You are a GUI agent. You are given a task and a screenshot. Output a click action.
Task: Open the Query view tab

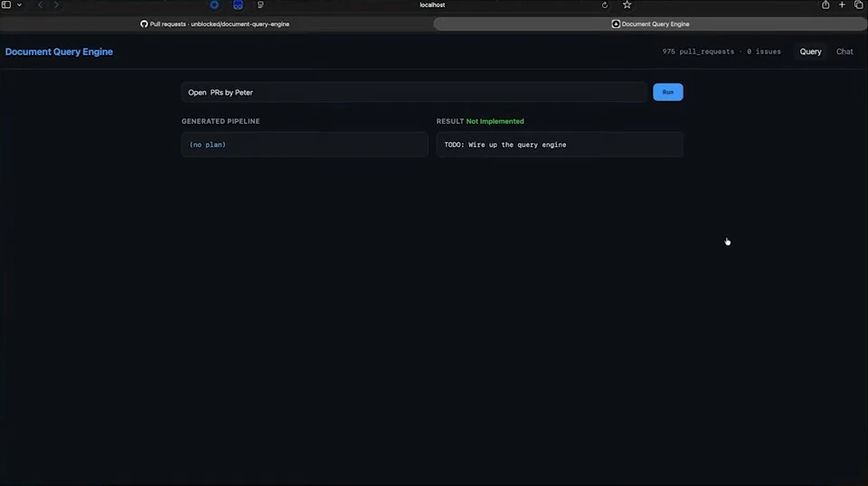(810, 51)
